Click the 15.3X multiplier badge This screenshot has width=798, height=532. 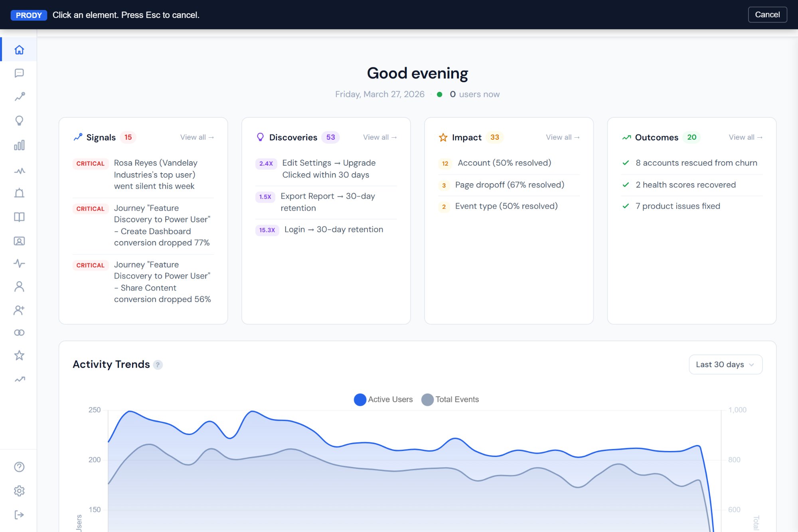click(267, 230)
